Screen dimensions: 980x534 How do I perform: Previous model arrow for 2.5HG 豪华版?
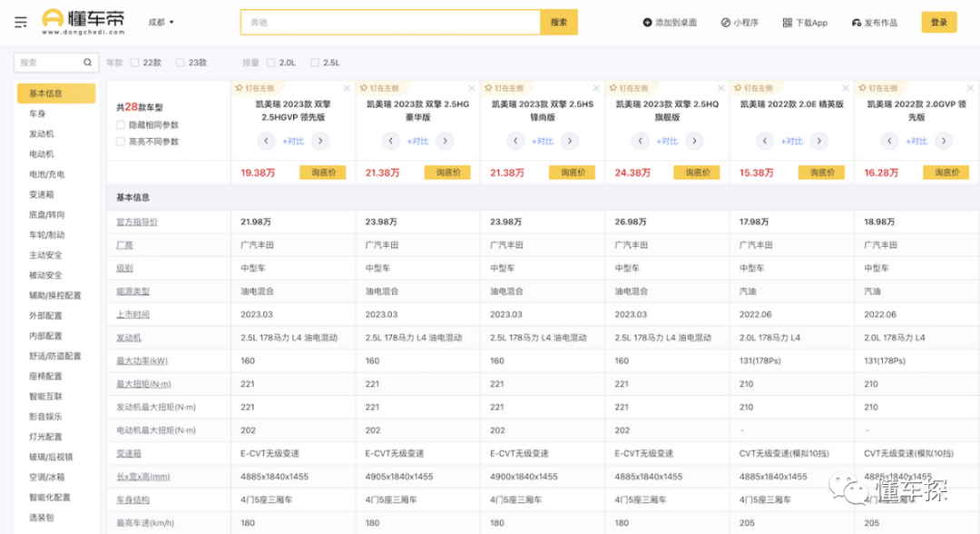tap(390, 141)
